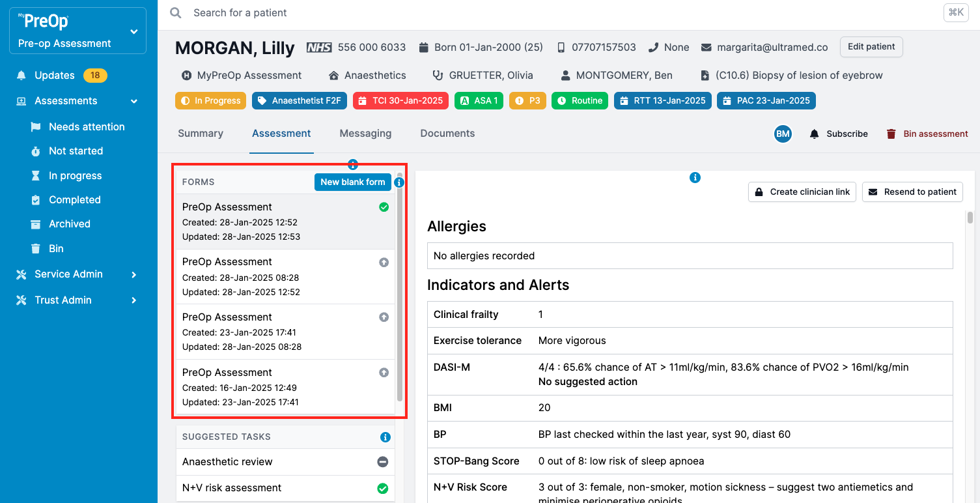Screen dimensions: 980x503
Task: Click the In progress hourglass icon
Action: (36, 176)
